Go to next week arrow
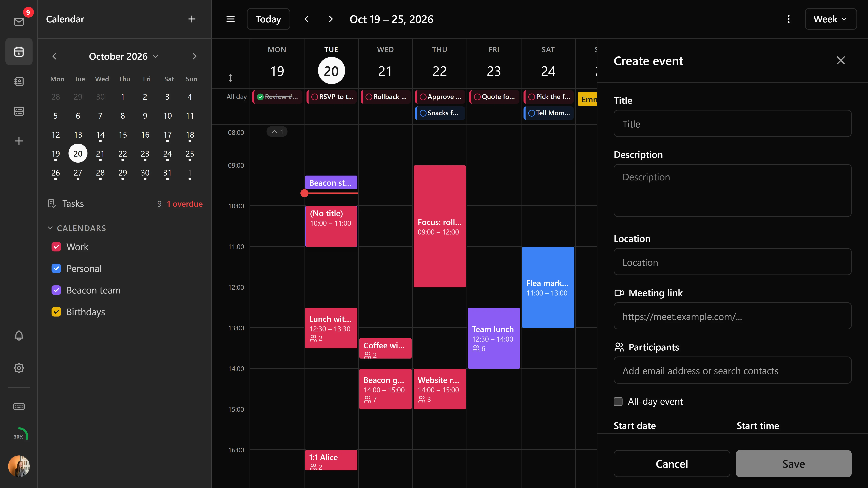Screen dimensions: 868x488 [331, 19]
